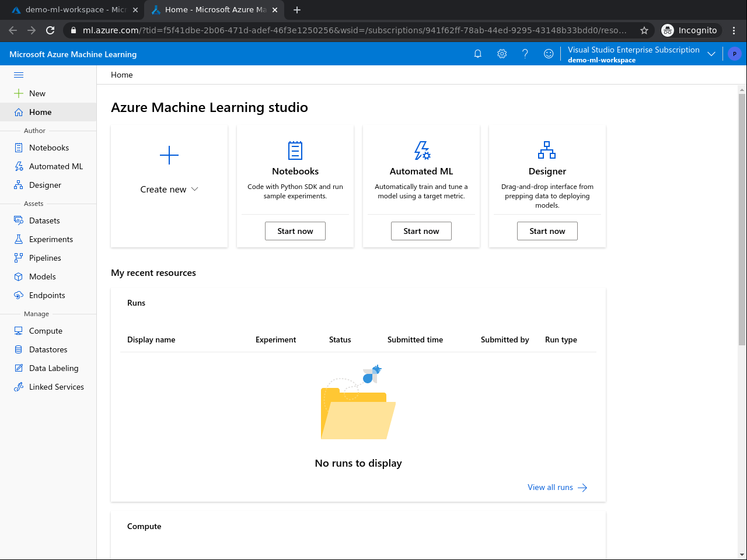747x560 pixels.
Task: Open the notifications bell
Action: [478, 53]
